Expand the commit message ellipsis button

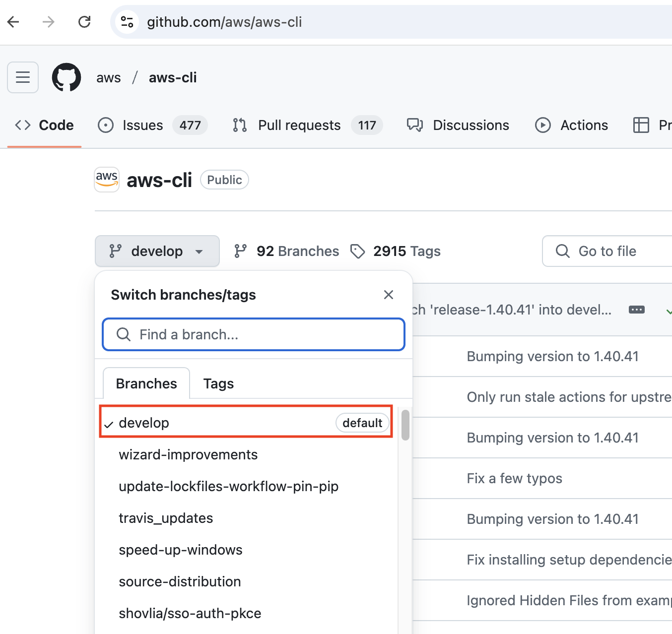636,310
